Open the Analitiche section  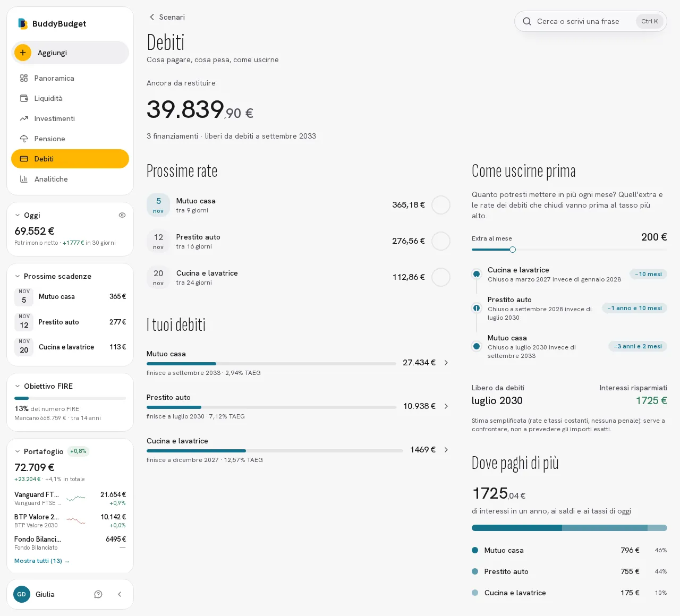pos(70,179)
